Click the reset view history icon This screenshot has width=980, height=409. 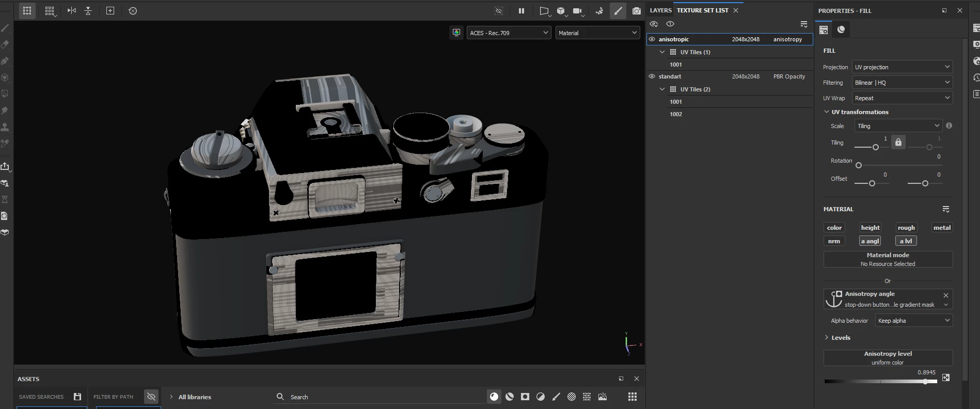[x=133, y=11]
